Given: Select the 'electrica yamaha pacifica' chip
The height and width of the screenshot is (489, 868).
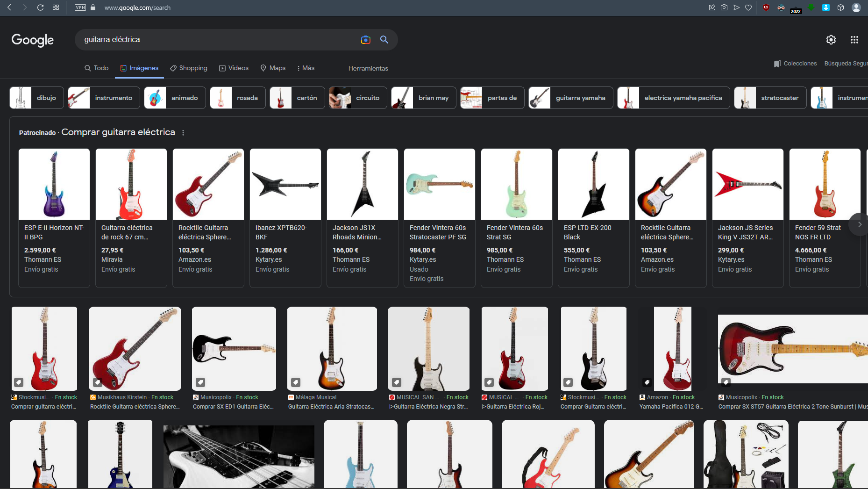Looking at the screenshot, I should 674,98.
